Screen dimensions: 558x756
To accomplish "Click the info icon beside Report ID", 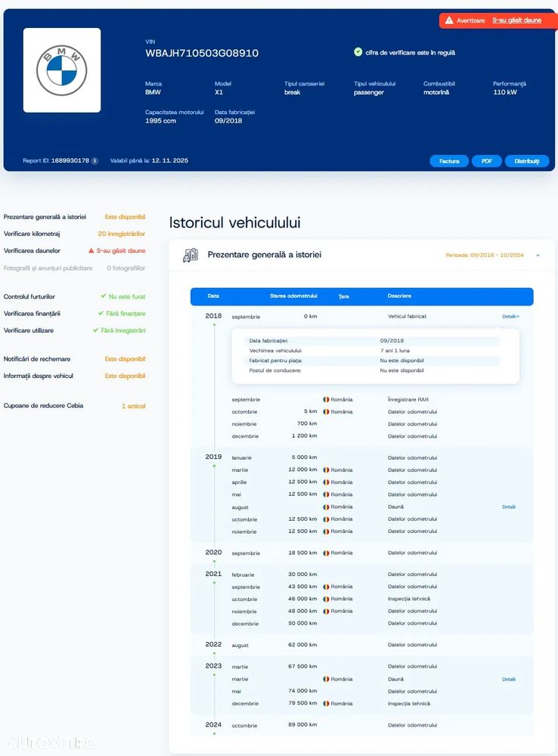I will click(95, 160).
